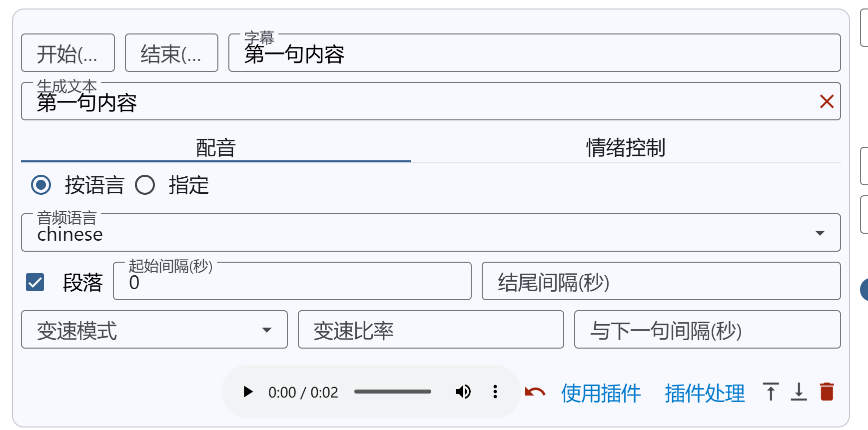The height and width of the screenshot is (430, 868).
Task: Move this subtitle entry down
Action: pos(799,392)
